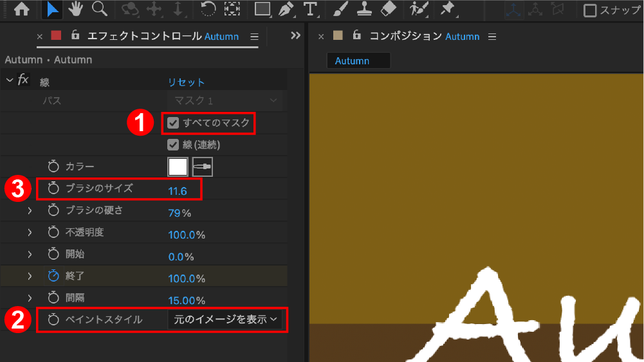This screenshot has width=644, height=362.
Task: Toggle the active 終了 stopwatch
Action: 53,275
